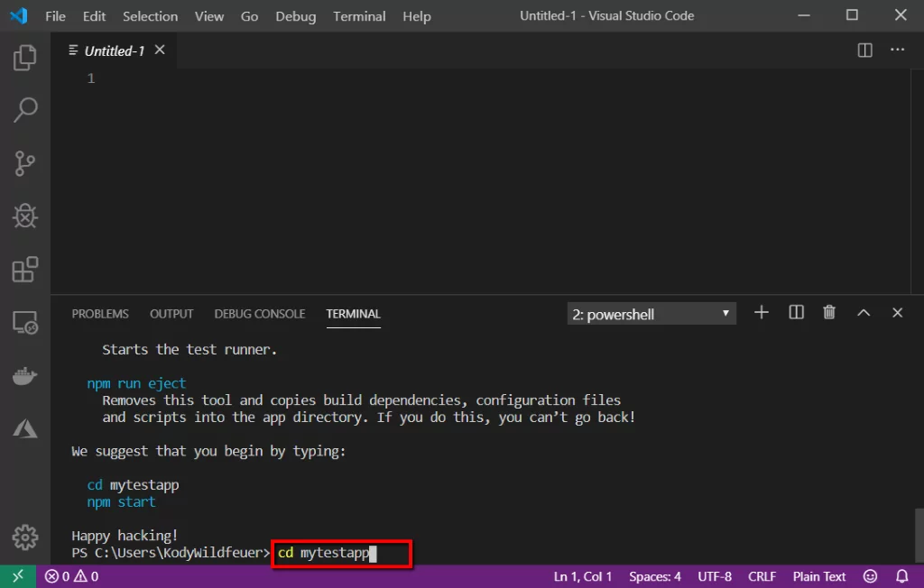The image size is (924, 588).
Task: Open the Edit menu
Action: pyautogui.click(x=94, y=16)
